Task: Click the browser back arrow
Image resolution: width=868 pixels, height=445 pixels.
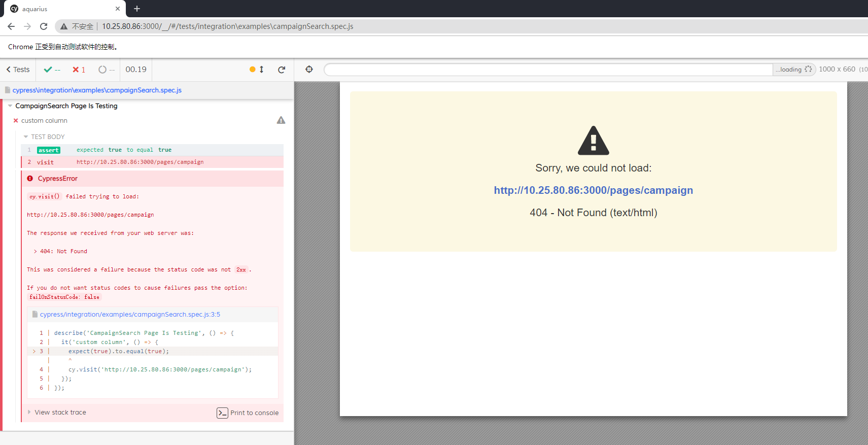Action: point(11,26)
